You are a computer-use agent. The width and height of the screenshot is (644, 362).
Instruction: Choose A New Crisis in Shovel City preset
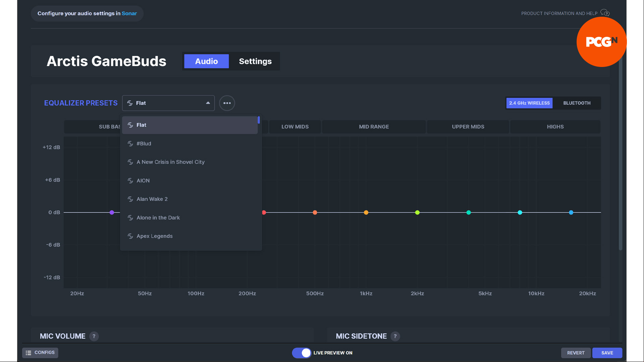[190, 162]
